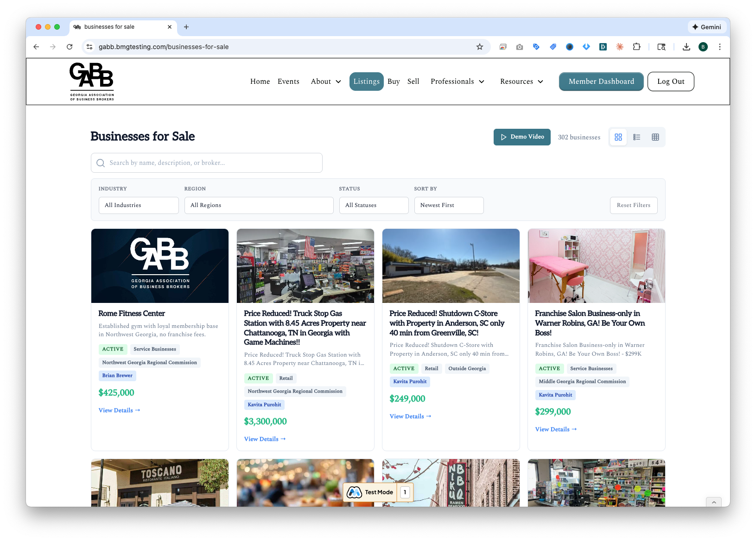Open the Member Dashboard
This screenshot has width=756, height=541.
coord(601,82)
